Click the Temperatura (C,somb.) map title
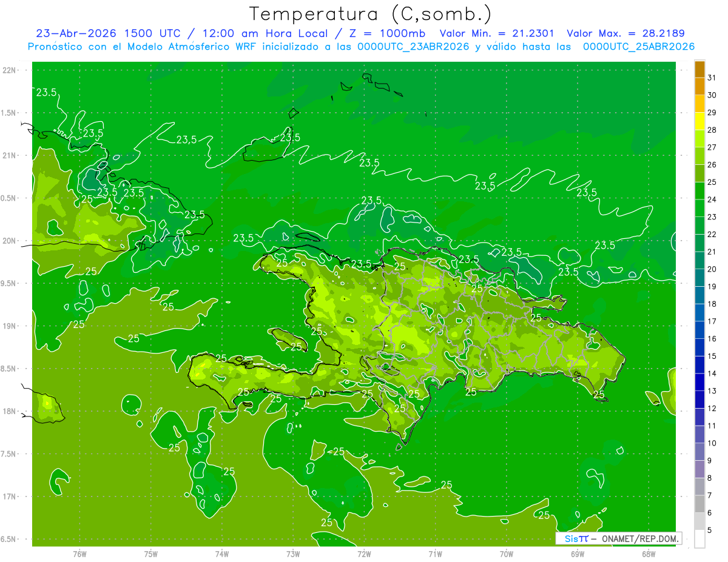 [x=370, y=13]
